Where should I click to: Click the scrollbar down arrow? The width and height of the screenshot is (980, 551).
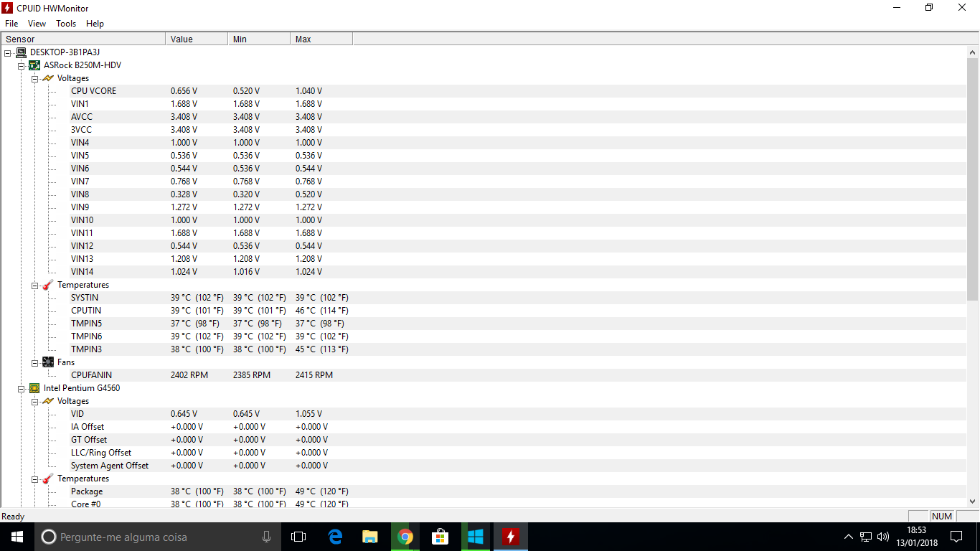click(973, 501)
